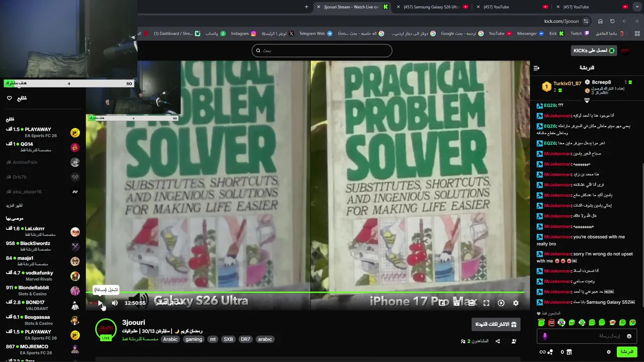Open vodkafunky Marvel Rivals channel

click(43, 276)
